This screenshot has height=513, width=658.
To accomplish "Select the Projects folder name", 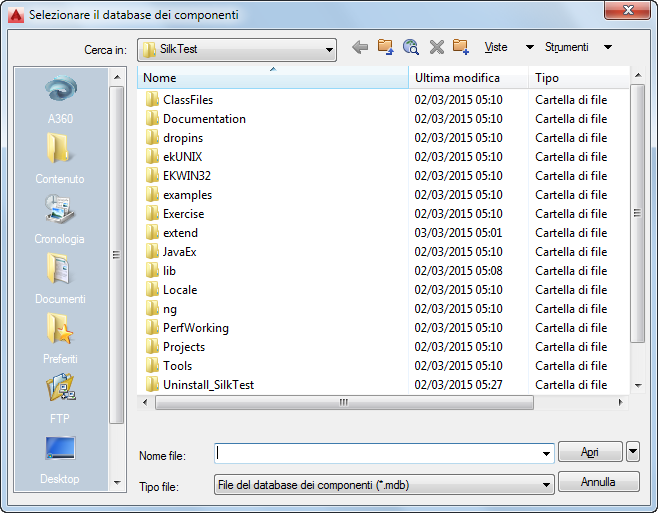I will point(184,347).
